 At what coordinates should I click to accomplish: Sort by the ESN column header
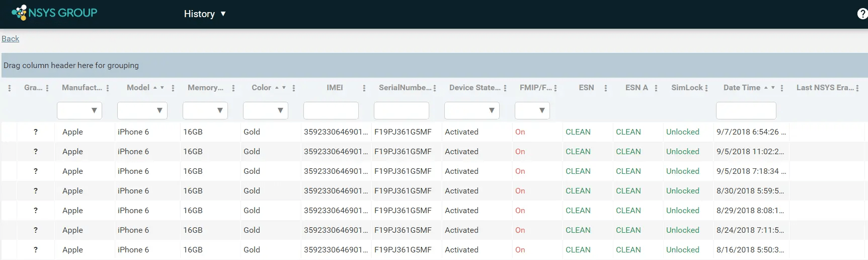pyautogui.click(x=586, y=88)
